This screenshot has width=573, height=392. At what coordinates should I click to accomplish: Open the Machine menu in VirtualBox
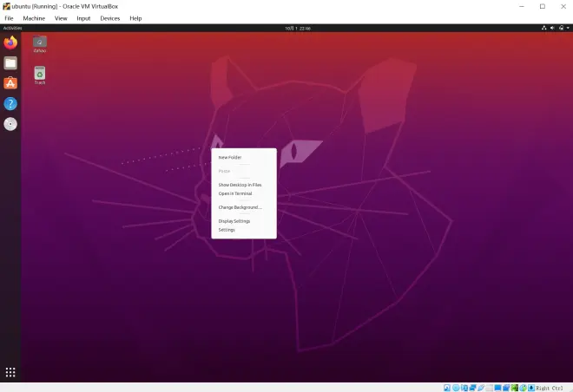click(34, 18)
